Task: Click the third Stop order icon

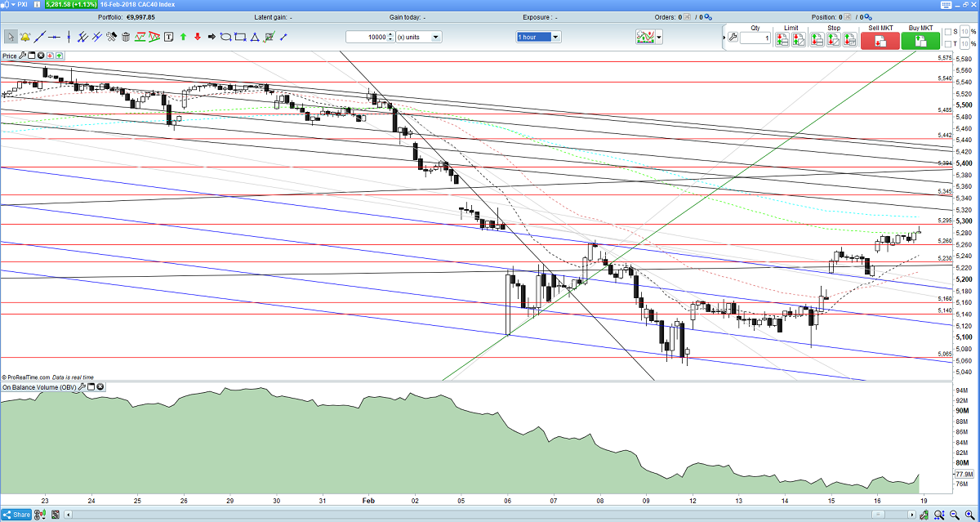Action: (x=849, y=39)
